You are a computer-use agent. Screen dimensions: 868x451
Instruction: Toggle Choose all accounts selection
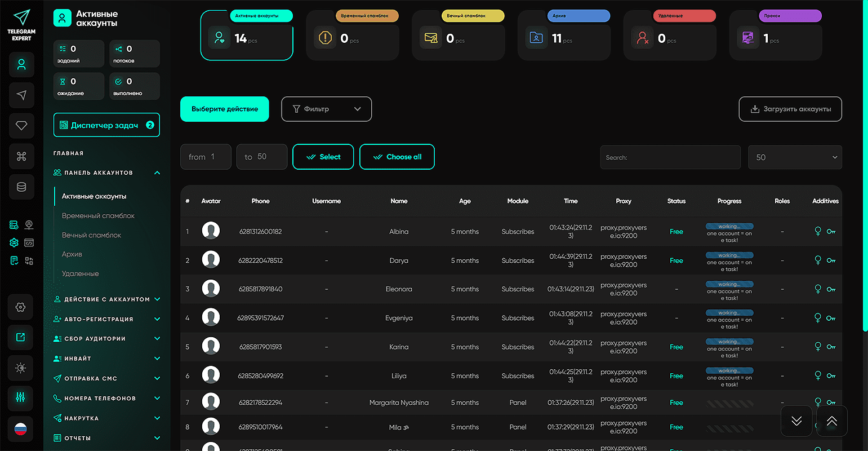click(x=397, y=157)
